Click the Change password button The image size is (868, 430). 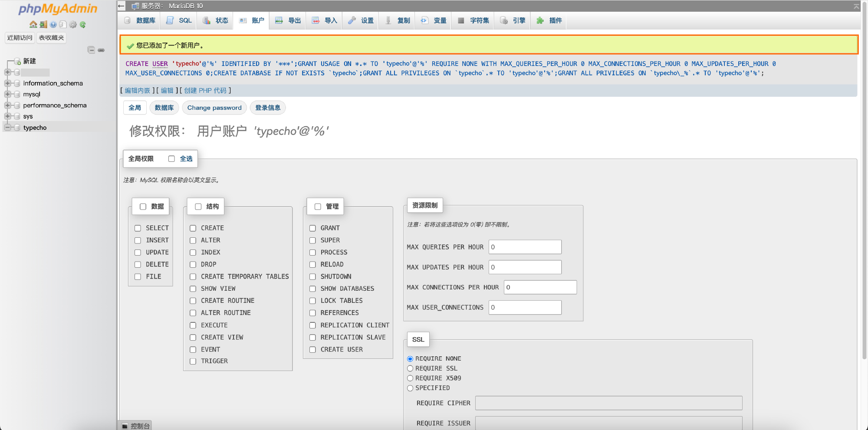[214, 108]
